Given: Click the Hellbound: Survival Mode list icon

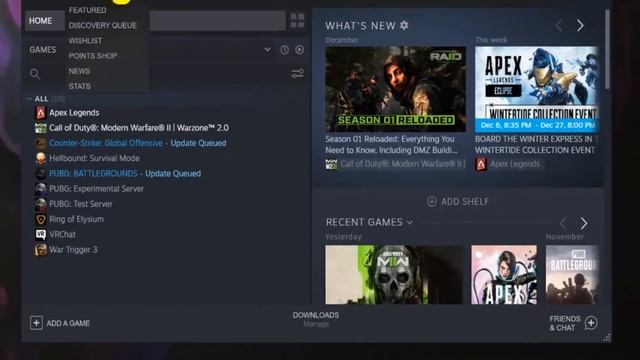Looking at the screenshot, I should (x=40, y=158).
